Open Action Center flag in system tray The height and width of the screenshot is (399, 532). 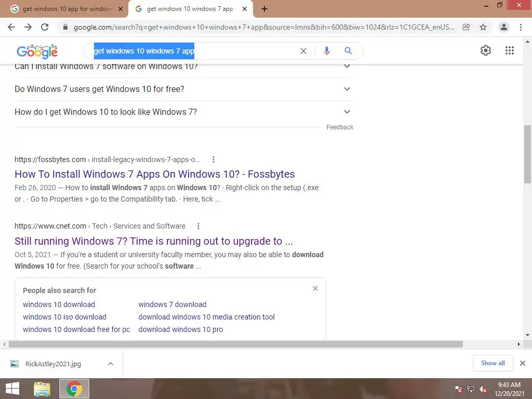tap(458, 389)
